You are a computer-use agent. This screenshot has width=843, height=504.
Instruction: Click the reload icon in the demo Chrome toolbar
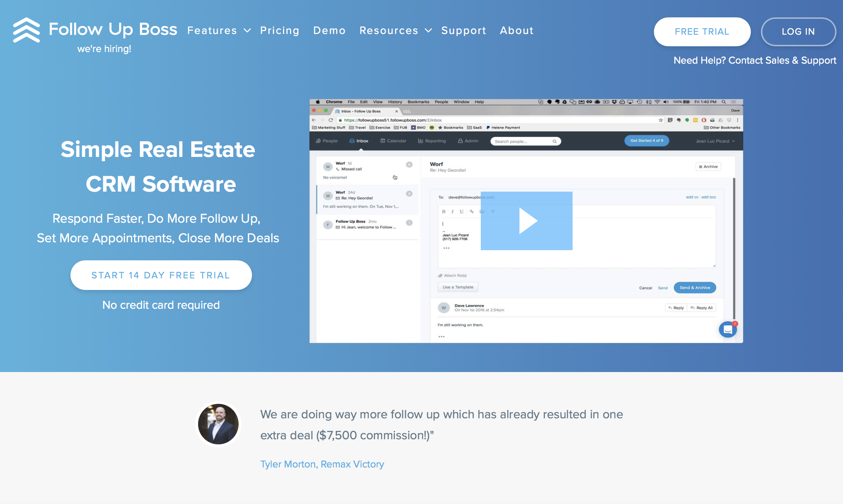[330, 120]
